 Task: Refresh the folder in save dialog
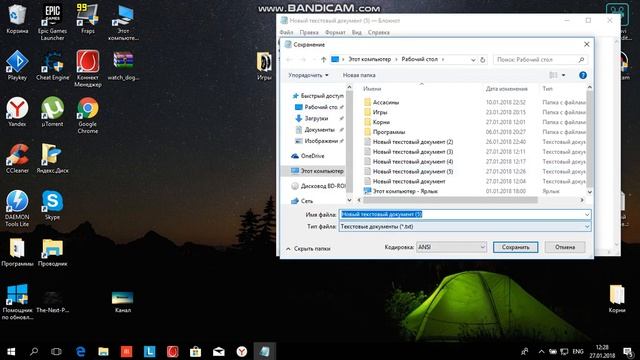482,60
